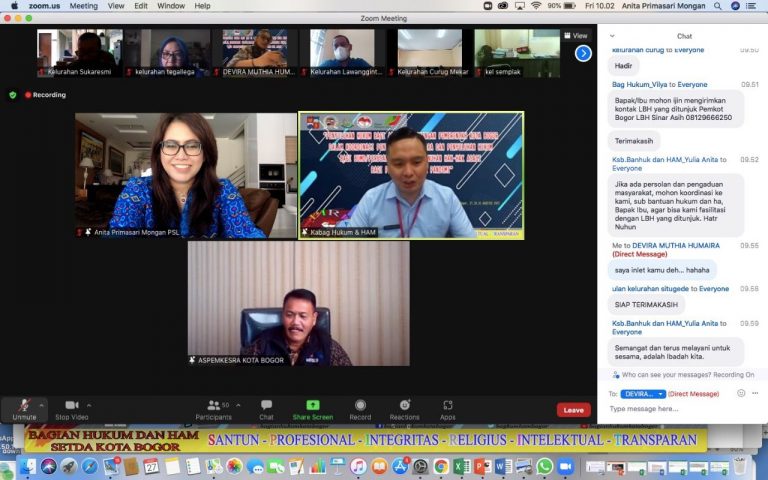Open the View menu in menu bar
The image size is (768, 480).
coord(116,6)
